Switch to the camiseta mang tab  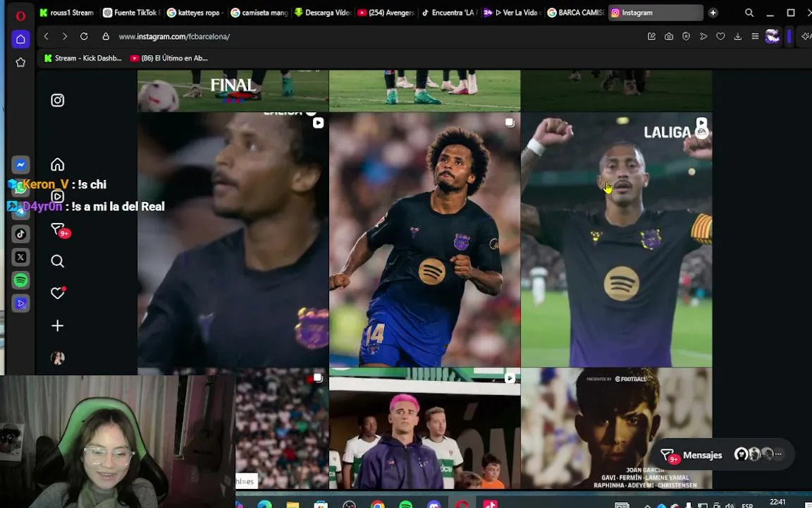pos(259,13)
